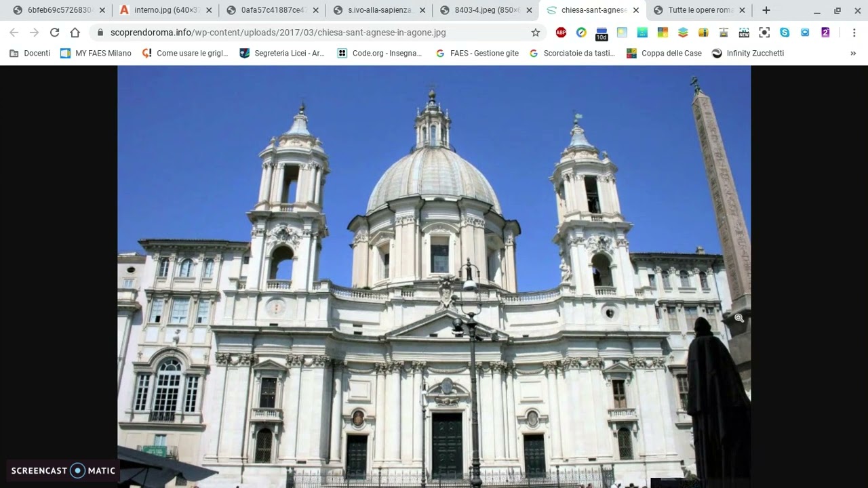Close the 0afa57c41887ce4 tab
The height and width of the screenshot is (488, 868).
point(315,10)
